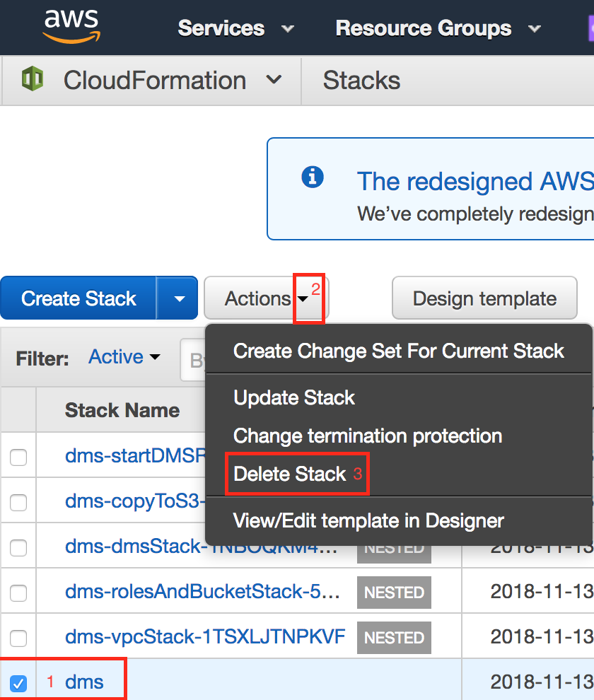
Task: Click the NESTED badge next to dms-vpcStack
Action: 394,637
